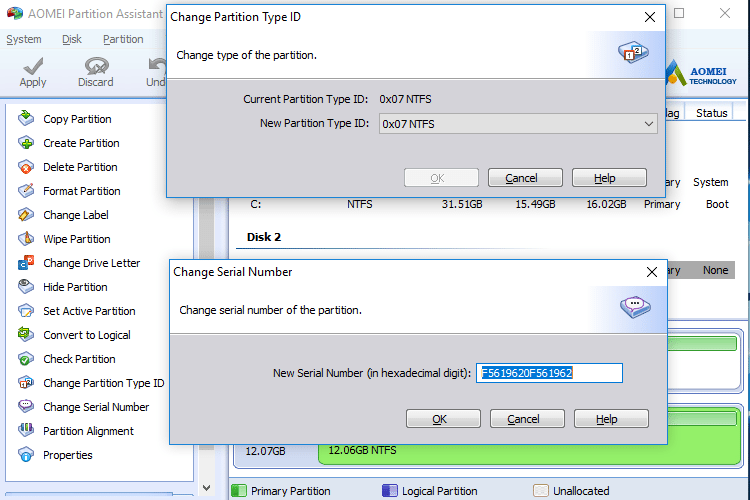Click the Status column header
The width and height of the screenshot is (750, 500).
point(711,113)
